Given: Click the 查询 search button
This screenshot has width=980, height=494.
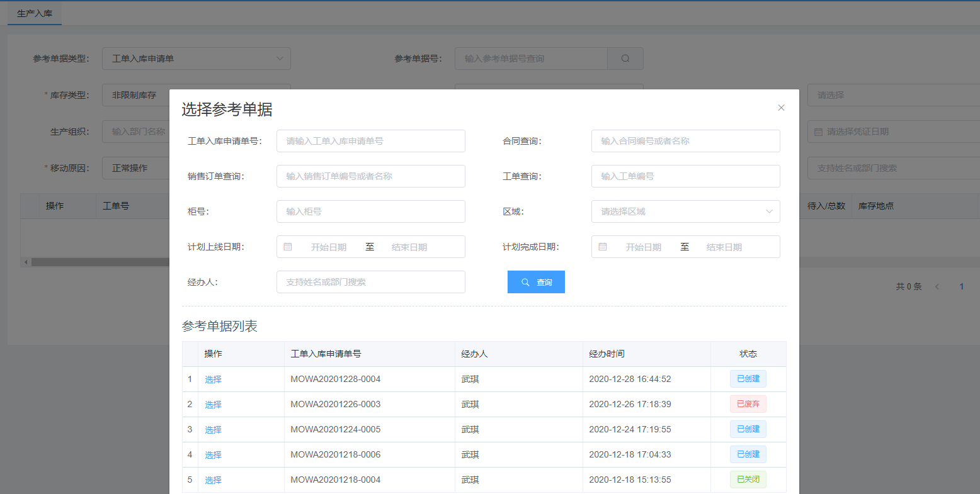Looking at the screenshot, I should point(536,282).
